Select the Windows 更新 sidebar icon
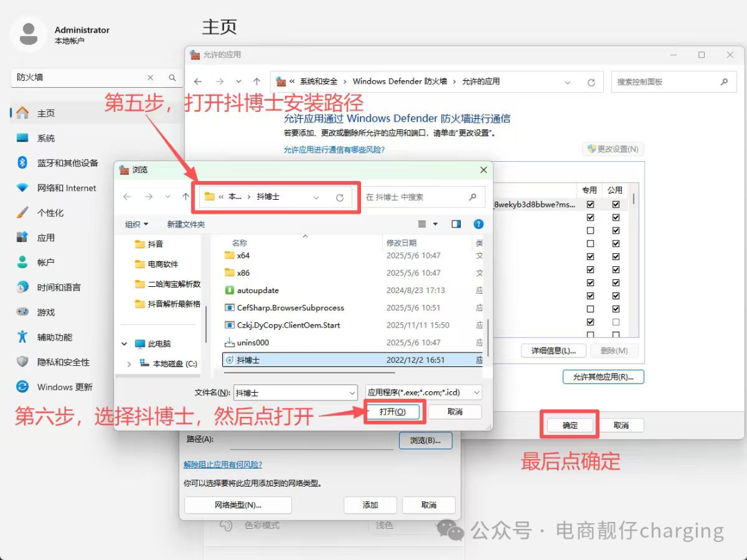747x560 pixels. tap(21, 386)
